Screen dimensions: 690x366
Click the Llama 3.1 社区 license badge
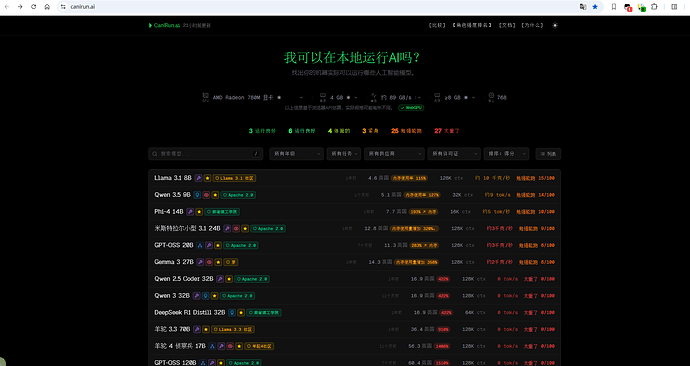coord(235,178)
